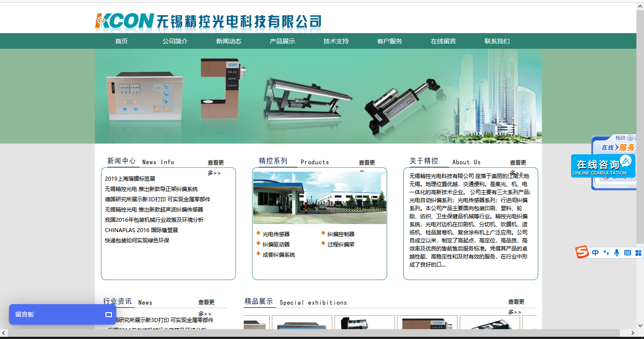Open the 成套纠偏系统 product category
The height and width of the screenshot is (339, 644).
pos(279,255)
